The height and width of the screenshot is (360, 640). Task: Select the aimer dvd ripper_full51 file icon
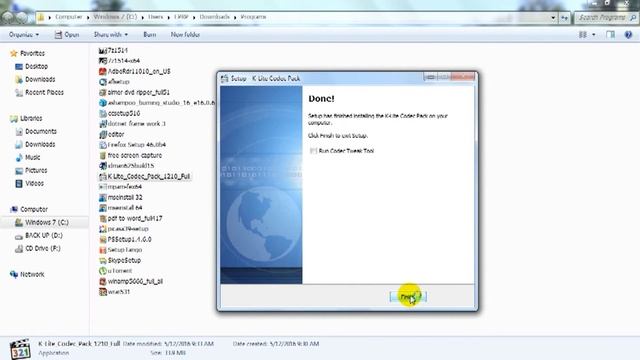(x=103, y=93)
